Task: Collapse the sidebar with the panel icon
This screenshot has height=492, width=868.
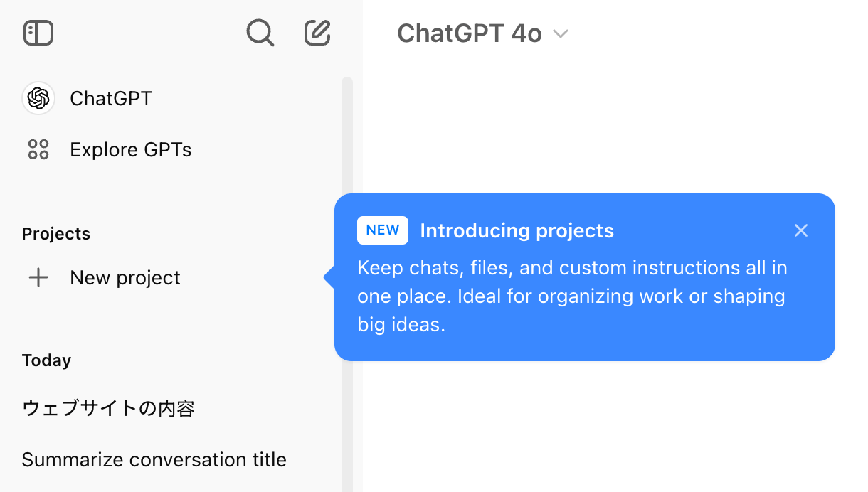Action: (x=38, y=33)
